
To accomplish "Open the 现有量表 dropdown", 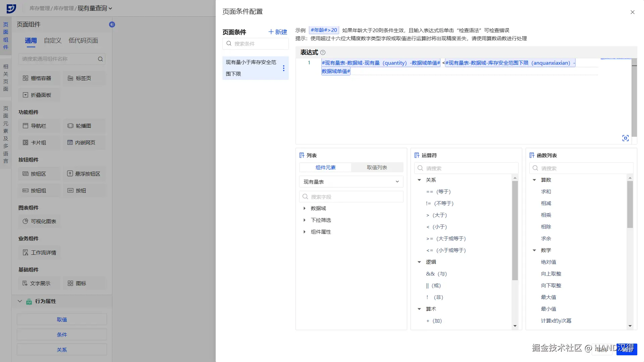I will tap(351, 182).
